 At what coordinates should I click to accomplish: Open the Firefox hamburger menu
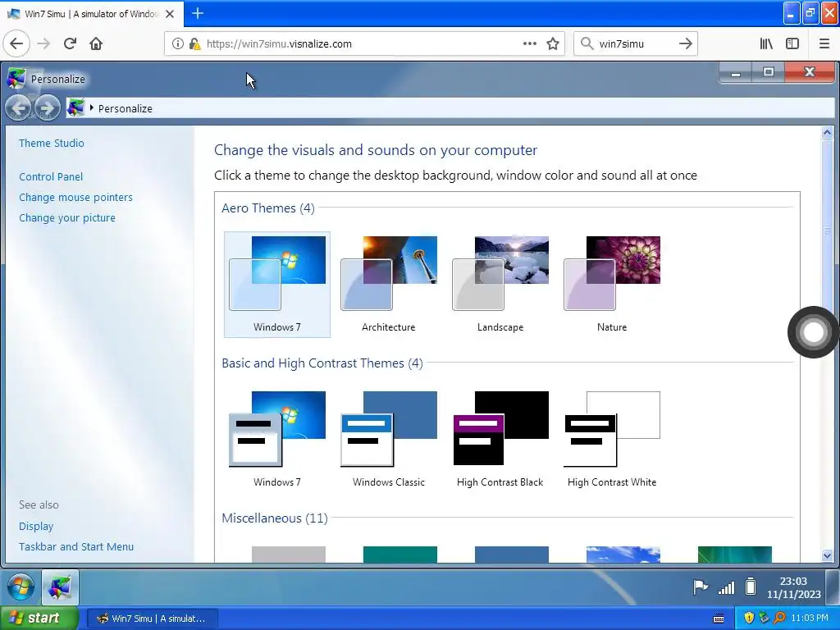tap(824, 44)
